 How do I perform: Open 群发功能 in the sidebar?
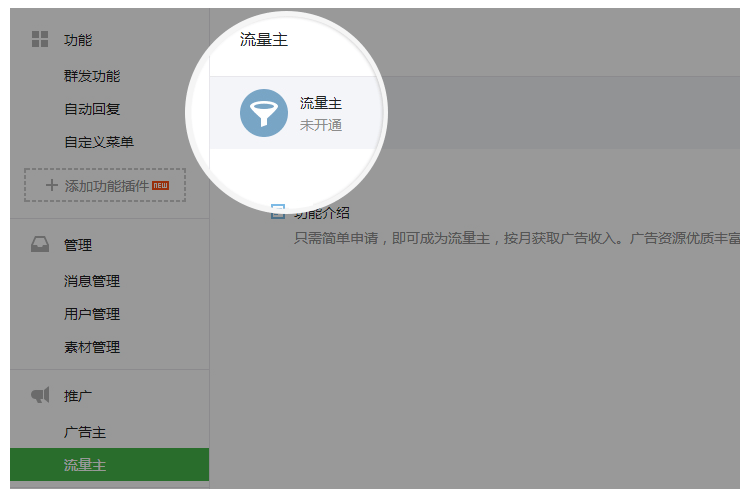92,76
